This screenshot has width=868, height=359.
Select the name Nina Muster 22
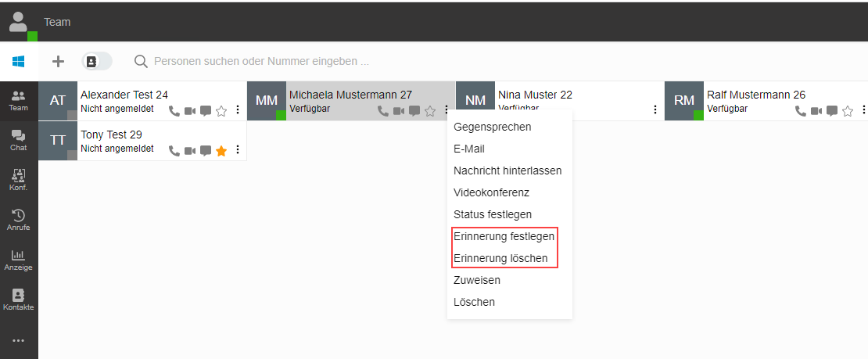tap(536, 95)
